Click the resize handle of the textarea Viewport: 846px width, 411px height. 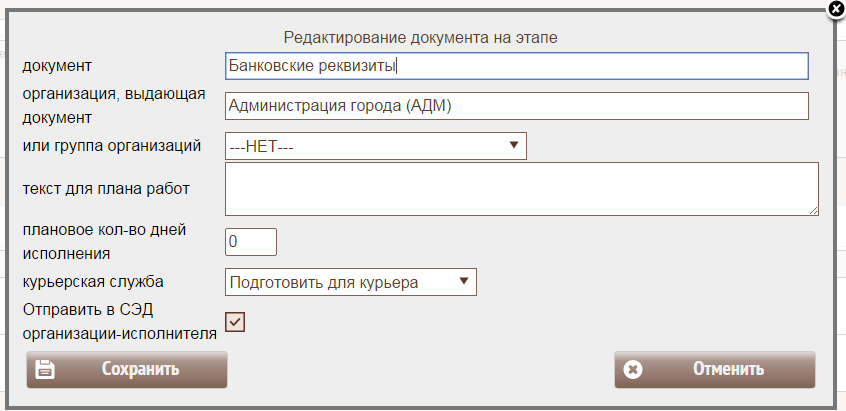coord(814,210)
